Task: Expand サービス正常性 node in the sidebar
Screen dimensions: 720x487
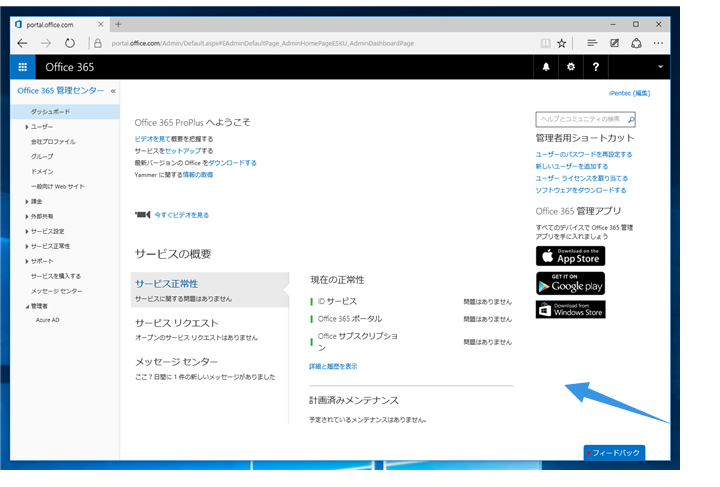Action: coord(27,246)
